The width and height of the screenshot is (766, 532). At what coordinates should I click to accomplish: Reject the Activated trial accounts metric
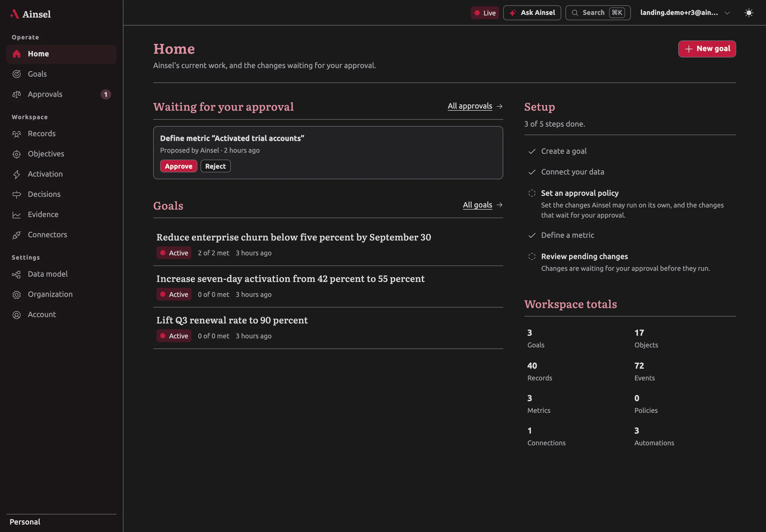click(215, 166)
